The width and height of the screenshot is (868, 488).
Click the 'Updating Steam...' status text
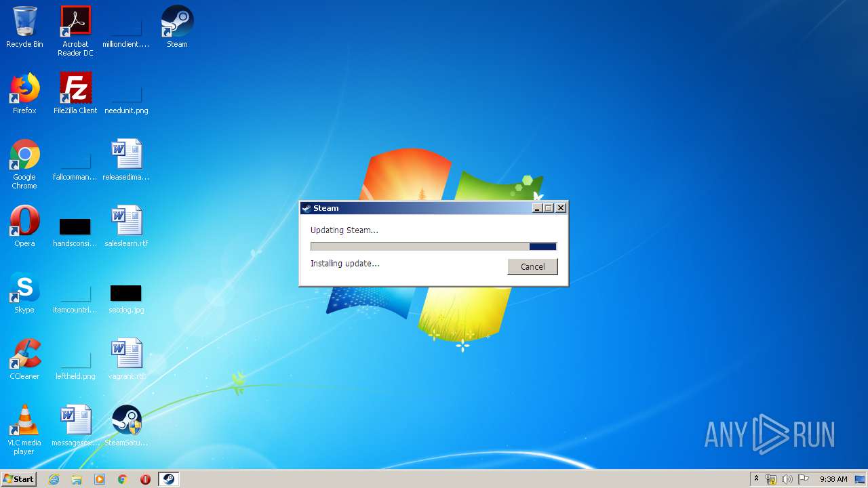[344, 230]
